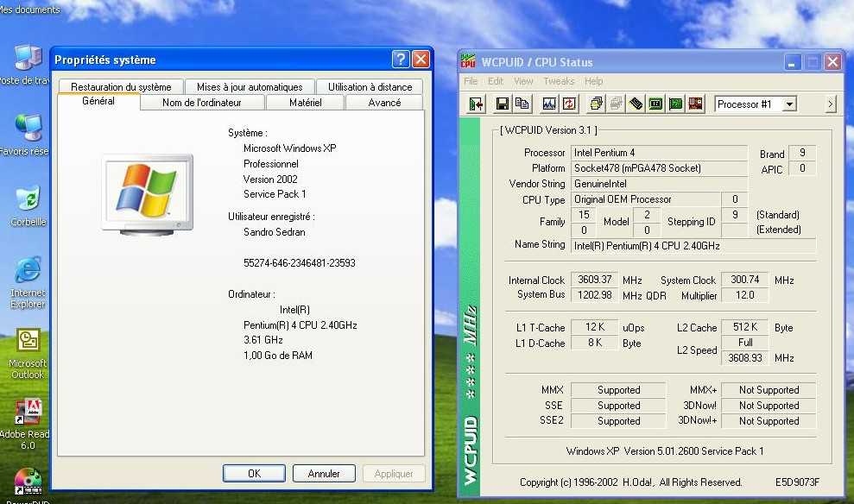The width and height of the screenshot is (854, 504).
Task: Click the Appliquer button
Action: click(393, 474)
